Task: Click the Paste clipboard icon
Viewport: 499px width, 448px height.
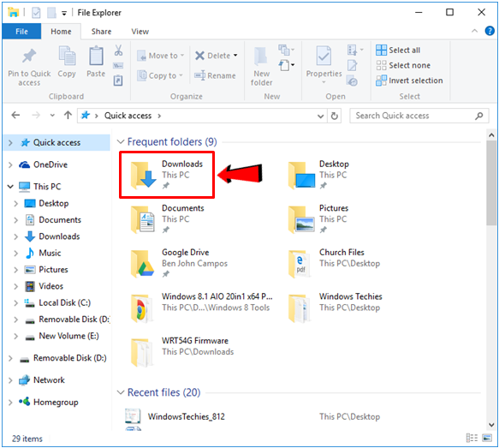Action: (x=96, y=56)
